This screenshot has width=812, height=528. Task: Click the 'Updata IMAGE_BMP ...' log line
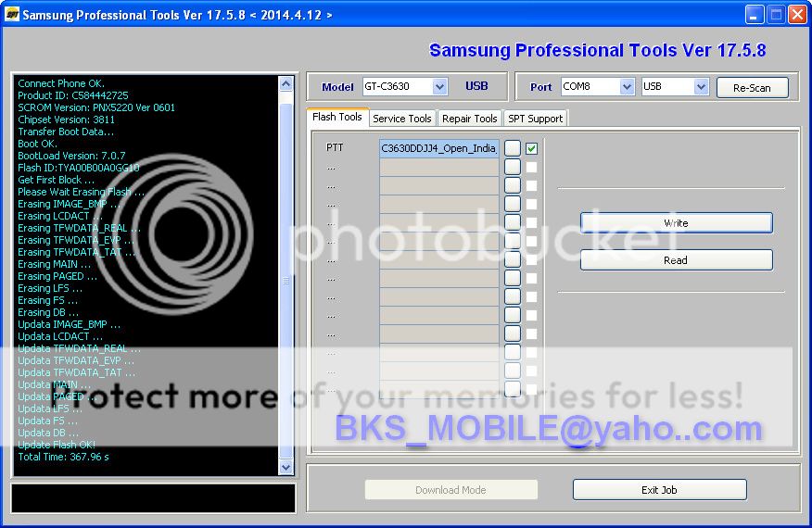70,324
